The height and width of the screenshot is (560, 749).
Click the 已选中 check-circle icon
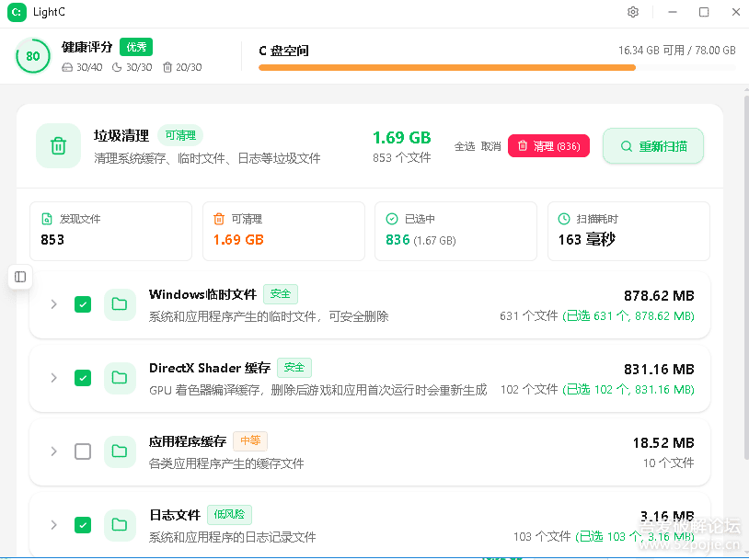392,219
